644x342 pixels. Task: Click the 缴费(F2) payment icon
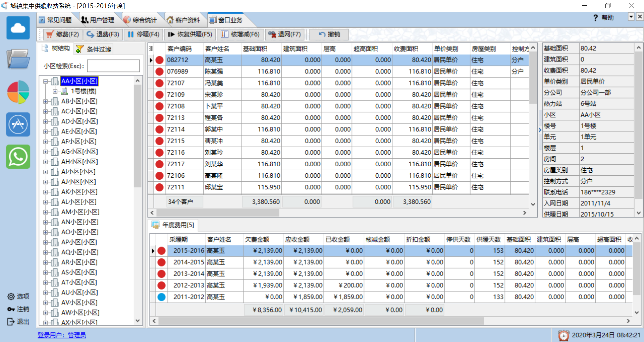pyautogui.click(x=62, y=34)
